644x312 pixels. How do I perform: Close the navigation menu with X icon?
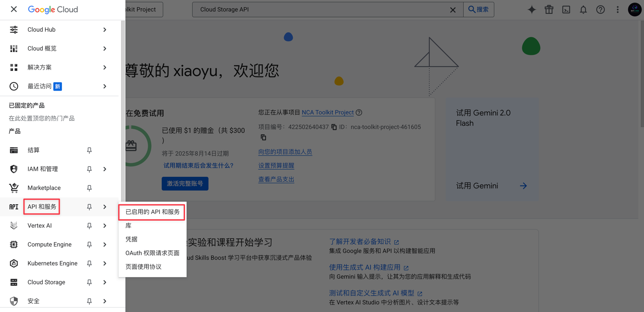point(14,9)
